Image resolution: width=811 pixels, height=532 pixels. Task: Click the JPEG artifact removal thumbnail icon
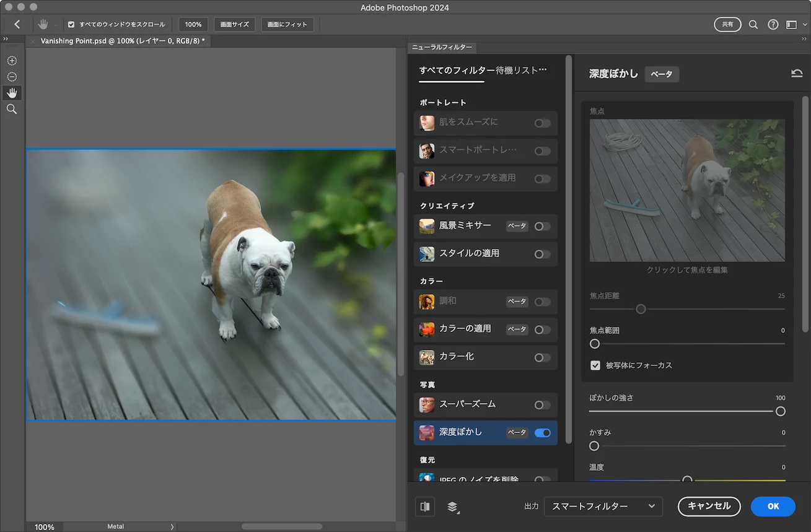[427, 477]
